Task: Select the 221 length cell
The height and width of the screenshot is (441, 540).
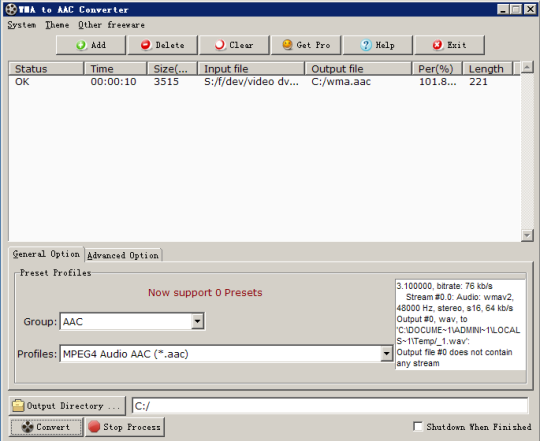Action: [478, 82]
